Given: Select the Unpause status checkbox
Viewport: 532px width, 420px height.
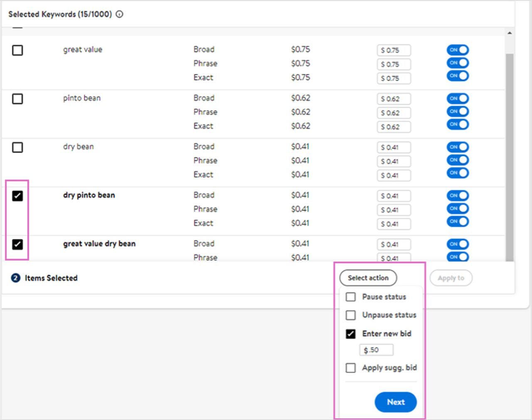Looking at the screenshot, I should [350, 315].
